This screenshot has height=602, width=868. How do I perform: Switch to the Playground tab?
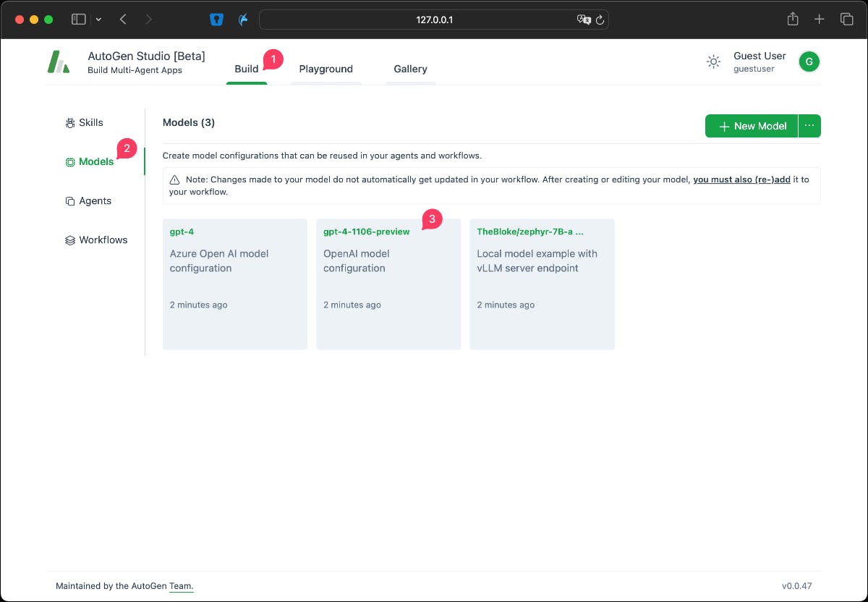click(x=326, y=69)
